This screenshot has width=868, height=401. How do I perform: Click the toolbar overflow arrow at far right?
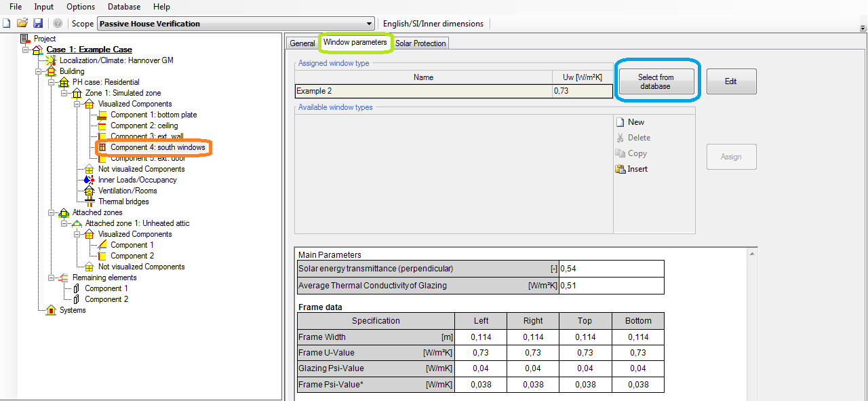click(863, 27)
